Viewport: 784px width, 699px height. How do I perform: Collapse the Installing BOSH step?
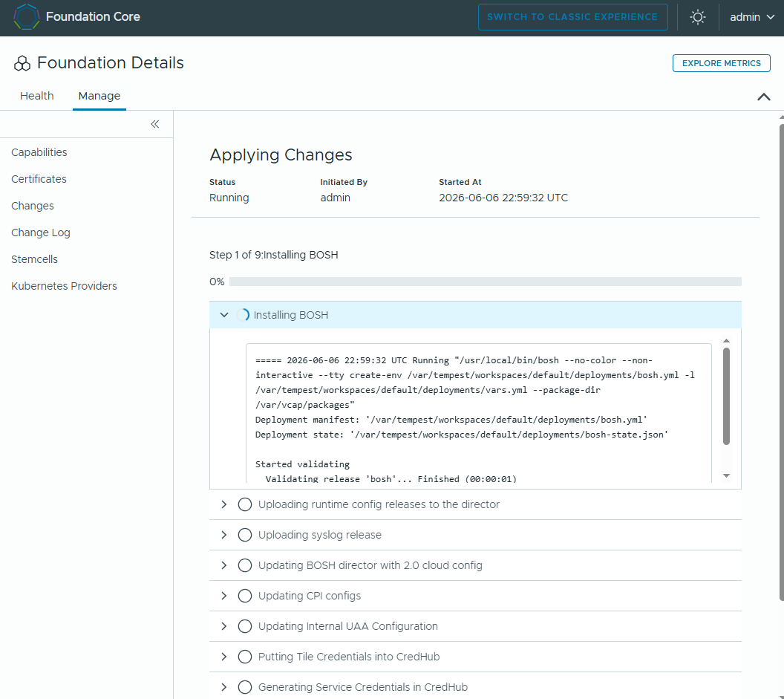click(224, 315)
